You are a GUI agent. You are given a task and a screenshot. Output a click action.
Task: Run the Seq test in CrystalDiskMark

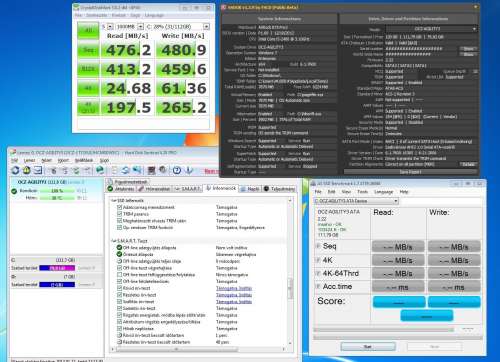[x=88, y=50]
